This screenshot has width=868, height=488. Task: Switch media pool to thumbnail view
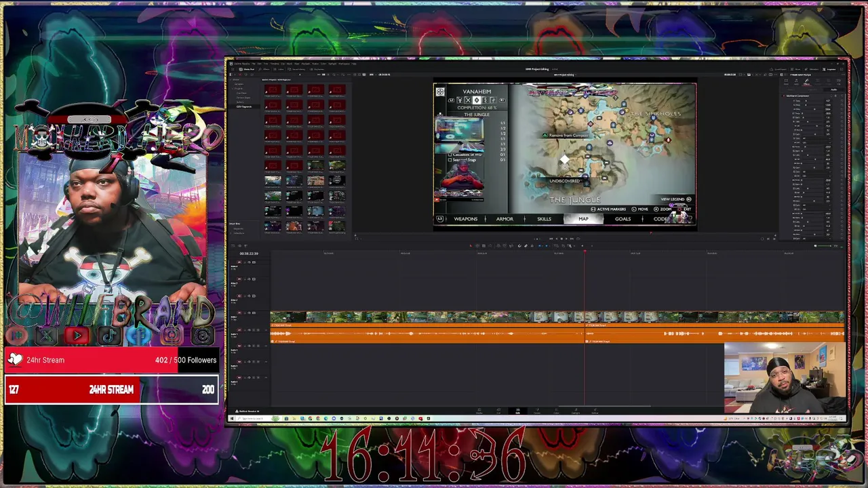(323, 75)
